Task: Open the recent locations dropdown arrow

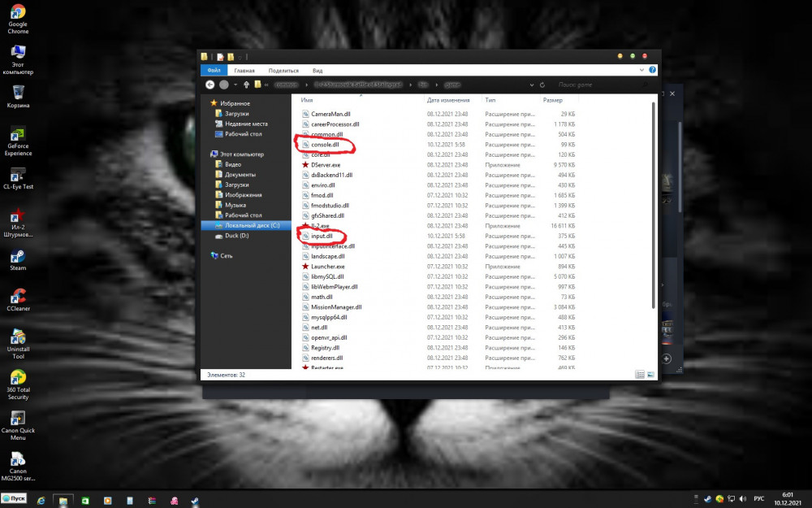Action: click(235, 85)
